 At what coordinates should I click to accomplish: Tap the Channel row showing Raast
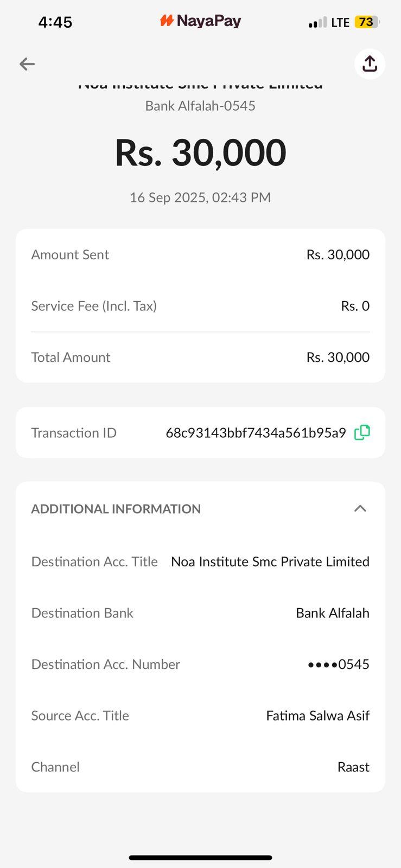click(200, 767)
